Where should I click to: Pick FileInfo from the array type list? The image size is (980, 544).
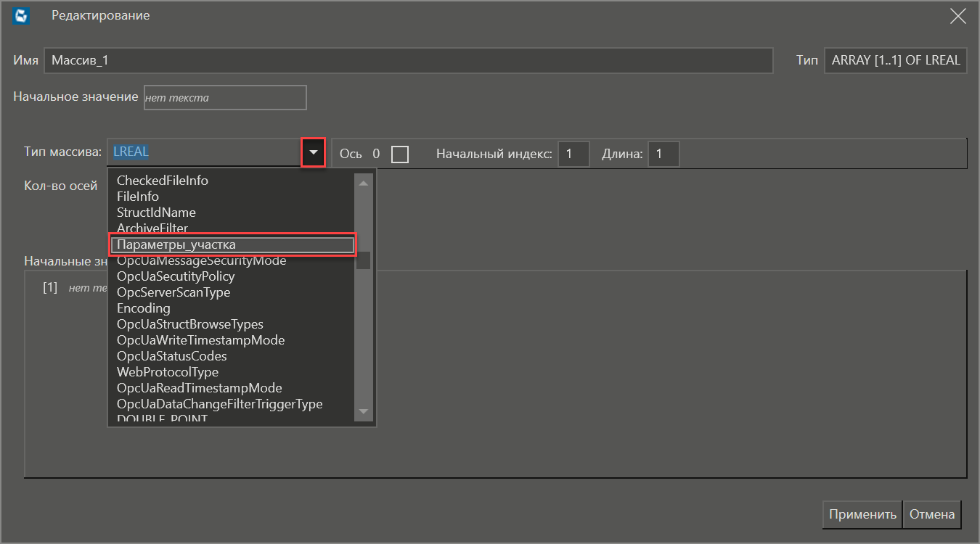click(x=138, y=197)
